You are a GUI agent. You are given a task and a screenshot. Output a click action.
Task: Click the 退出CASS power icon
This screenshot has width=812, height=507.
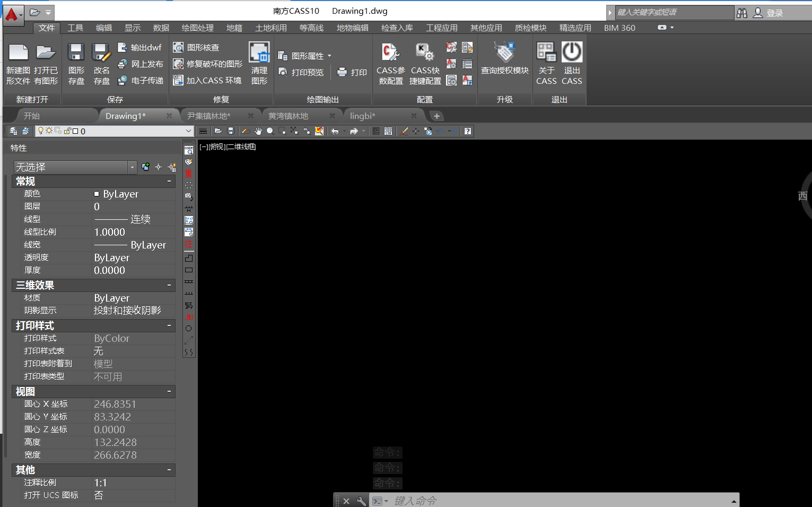(x=572, y=53)
